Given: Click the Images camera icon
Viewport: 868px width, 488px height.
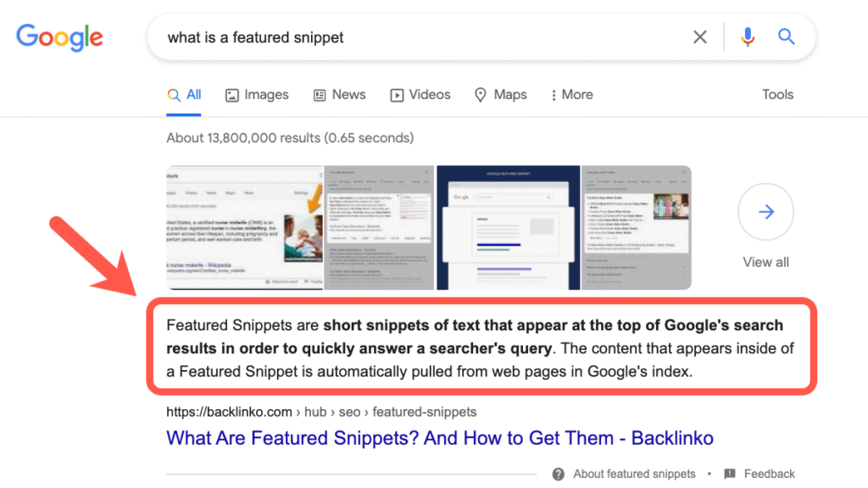Looking at the screenshot, I should (x=231, y=95).
